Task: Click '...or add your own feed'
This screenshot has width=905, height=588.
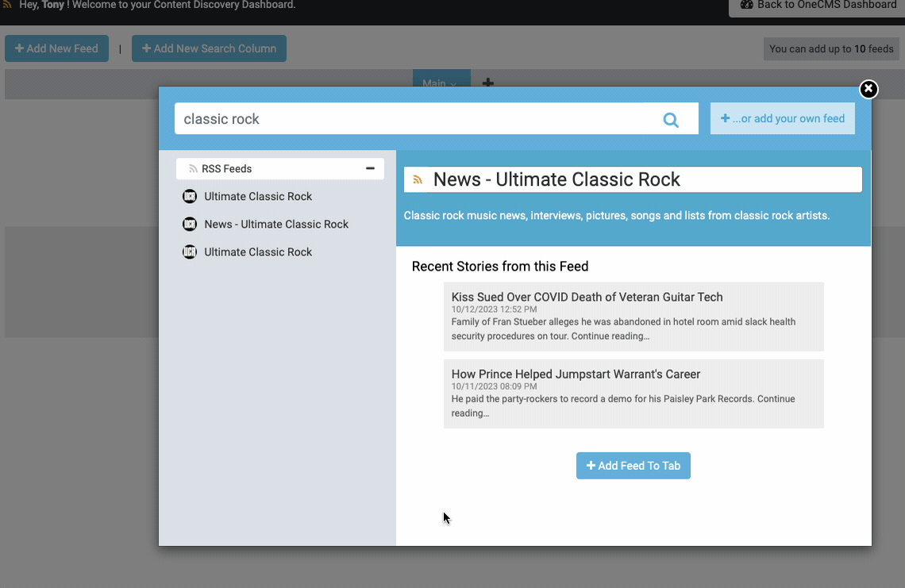Action: [782, 118]
